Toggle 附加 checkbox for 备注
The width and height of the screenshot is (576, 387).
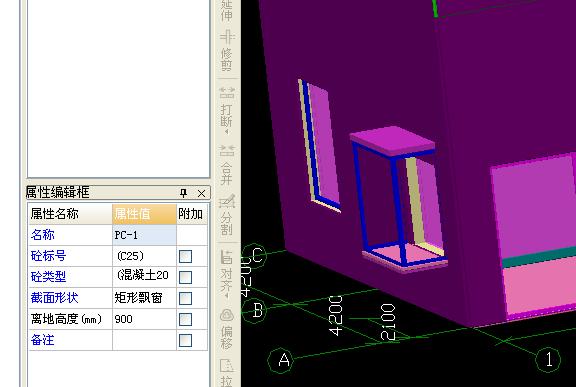186,340
